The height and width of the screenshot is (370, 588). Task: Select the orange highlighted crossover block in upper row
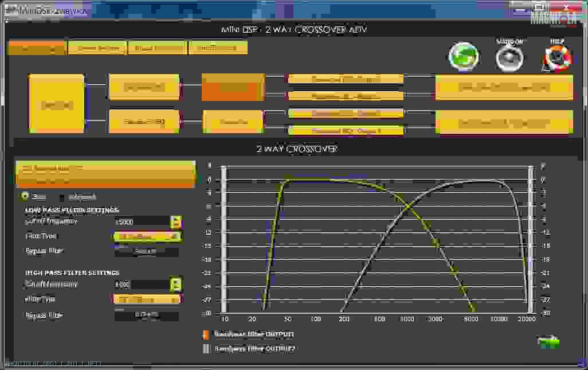(233, 87)
